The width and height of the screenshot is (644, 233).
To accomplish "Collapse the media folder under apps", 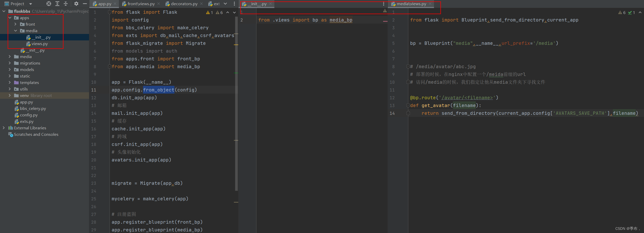I will pyautogui.click(x=16, y=31).
